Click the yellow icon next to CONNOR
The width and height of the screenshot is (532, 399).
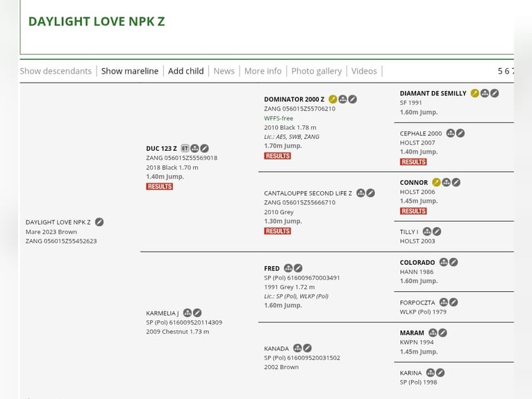[436, 182]
